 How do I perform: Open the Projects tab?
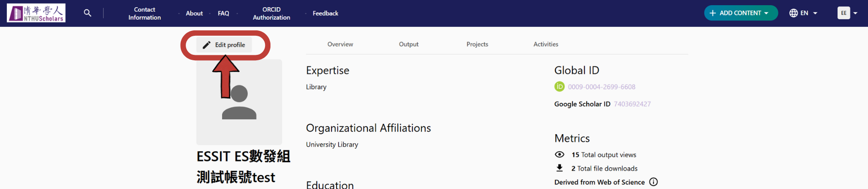pos(477,44)
